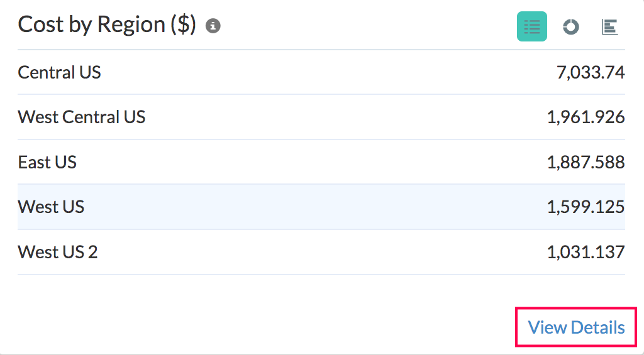644x355 pixels.
Task: Click the 7,033.74 cost value
Action: coord(591,72)
